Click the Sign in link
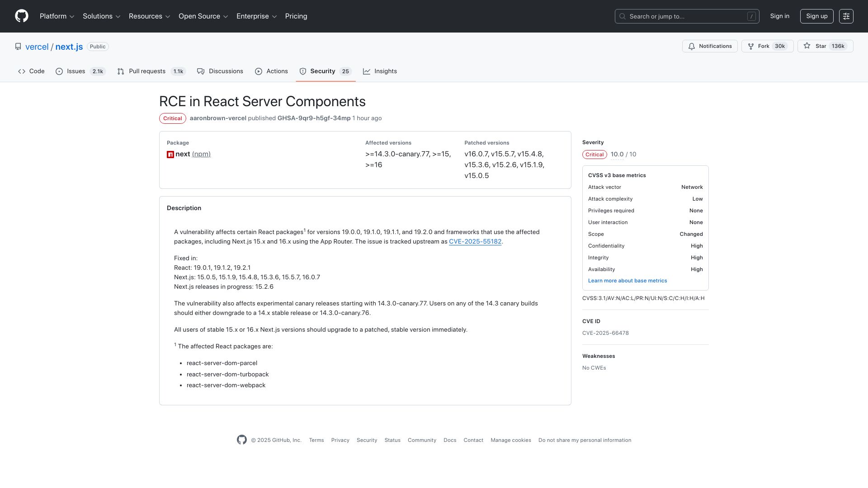Viewport: 868px width, 488px height. tap(780, 16)
